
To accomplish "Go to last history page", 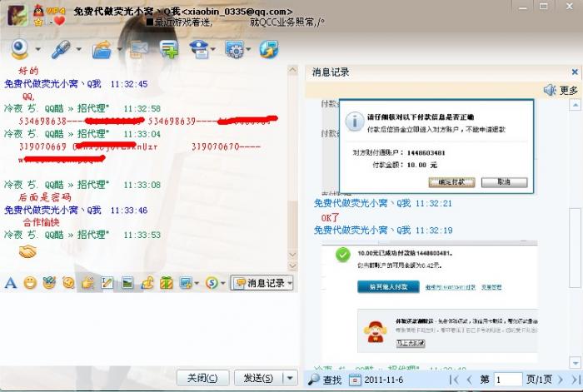I will [x=576, y=380].
